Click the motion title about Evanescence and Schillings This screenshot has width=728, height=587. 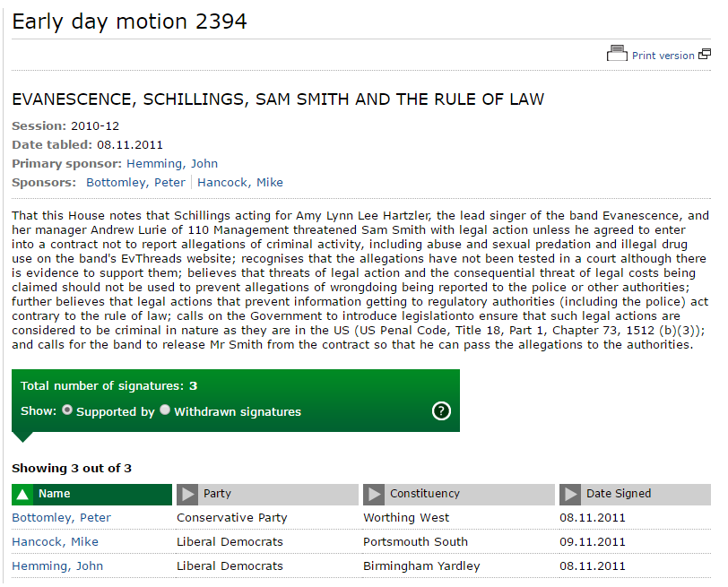[x=278, y=99]
